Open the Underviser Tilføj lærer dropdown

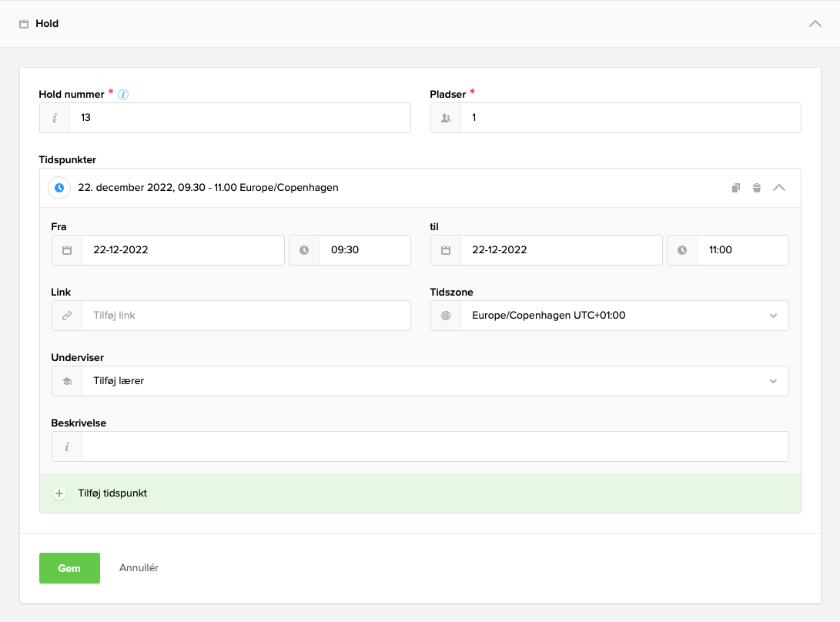(x=434, y=381)
